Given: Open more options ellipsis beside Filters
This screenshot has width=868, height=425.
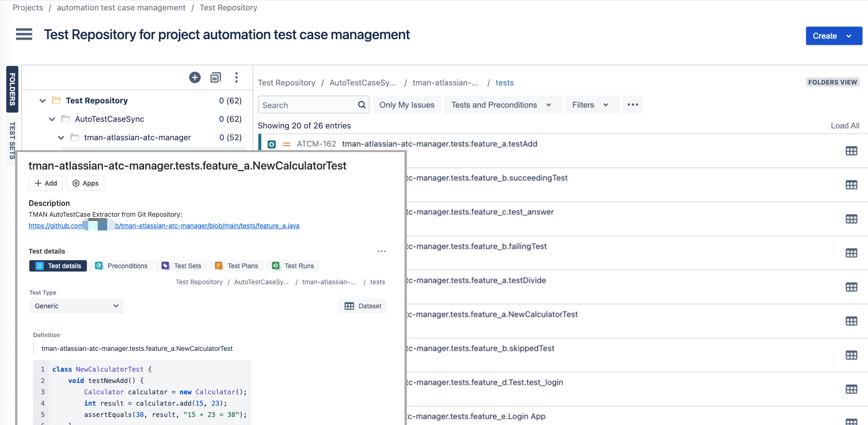Looking at the screenshot, I should 633,105.
